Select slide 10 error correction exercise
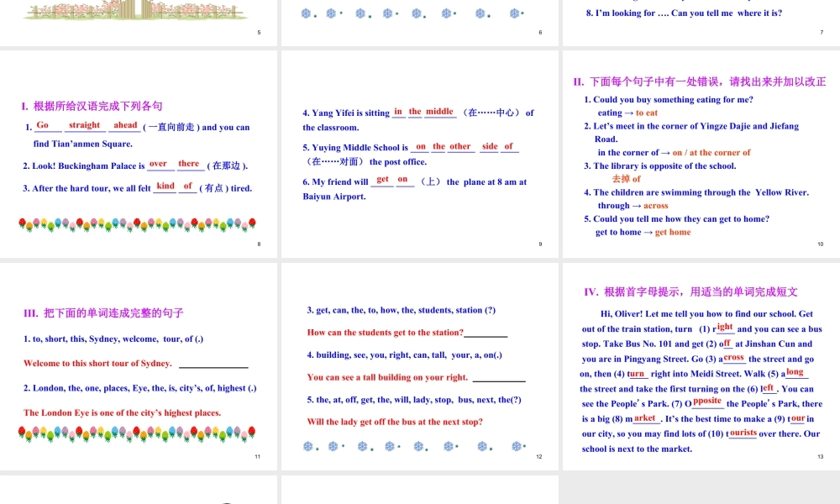The image size is (840, 504). (x=699, y=155)
